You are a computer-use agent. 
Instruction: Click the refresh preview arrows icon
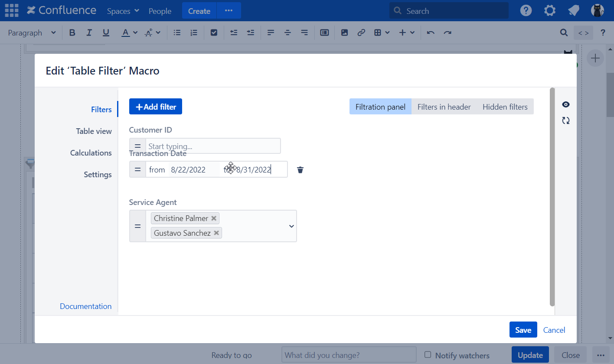coord(565,121)
